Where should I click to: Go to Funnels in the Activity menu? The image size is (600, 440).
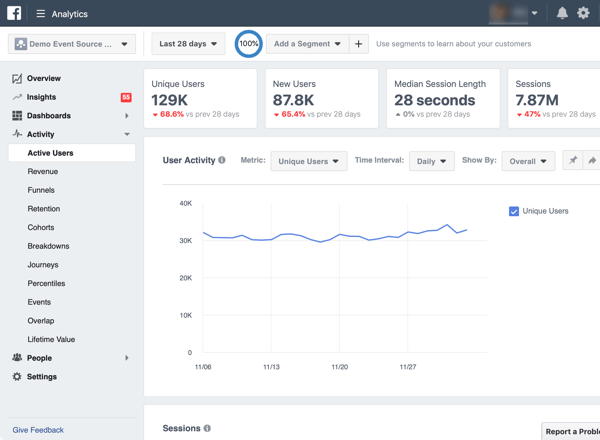tap(41, 190)
